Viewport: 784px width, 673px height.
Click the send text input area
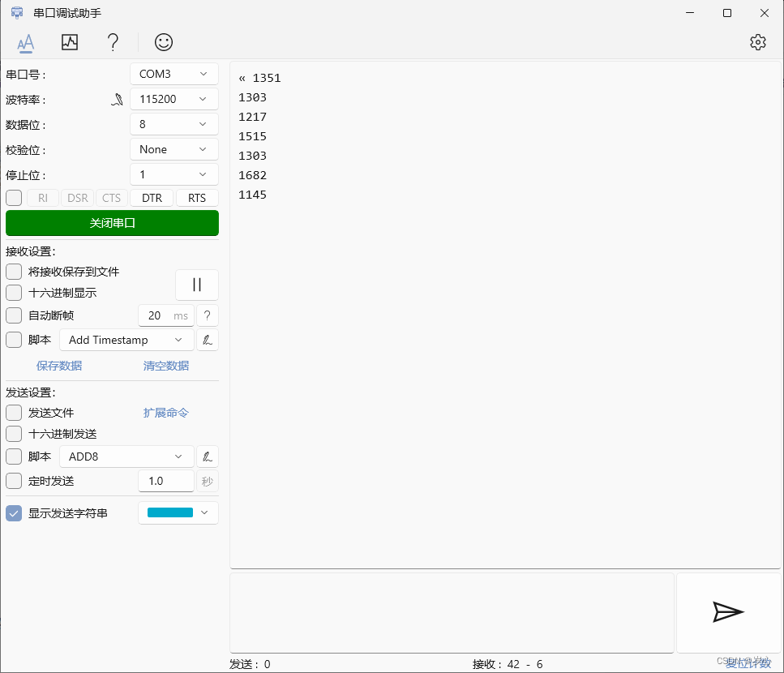coord(452,613)
